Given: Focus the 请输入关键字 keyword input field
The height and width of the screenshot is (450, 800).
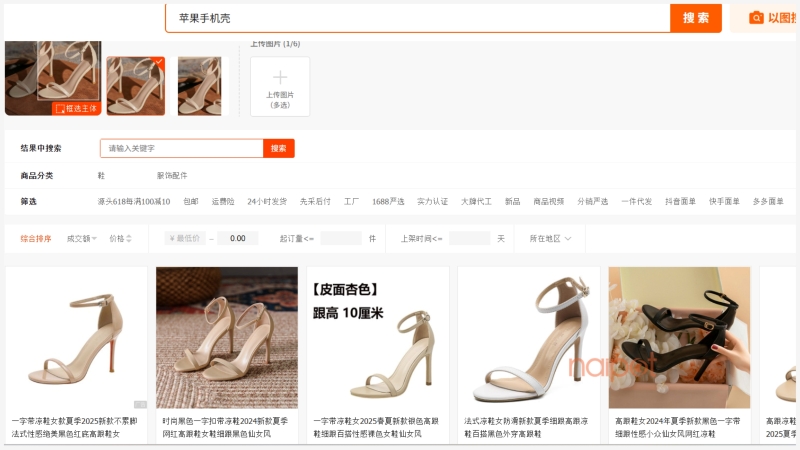Looking at the screenshot, I should point(182,148).
